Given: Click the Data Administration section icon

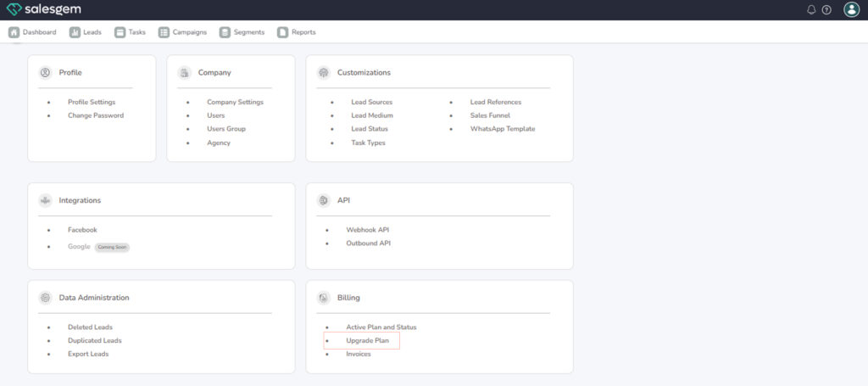Looking at the screenshot, I should click(45, 298).
